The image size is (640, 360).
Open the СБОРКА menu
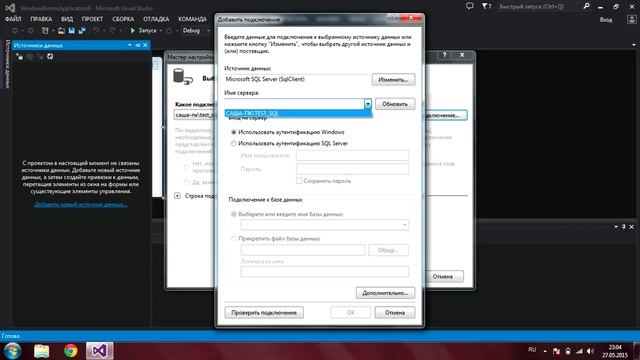123,19
